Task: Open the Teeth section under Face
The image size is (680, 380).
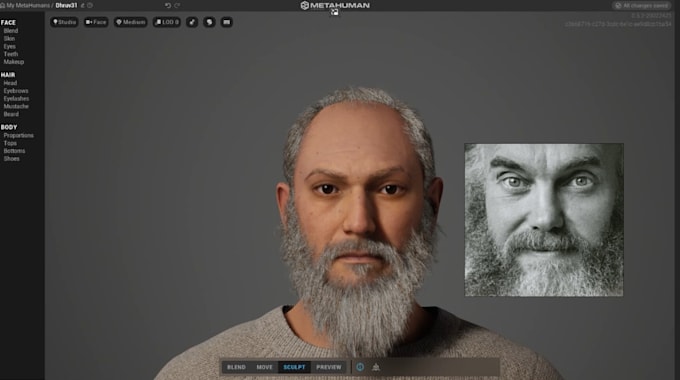Action: pyautogui.click(x=11, y=54)
